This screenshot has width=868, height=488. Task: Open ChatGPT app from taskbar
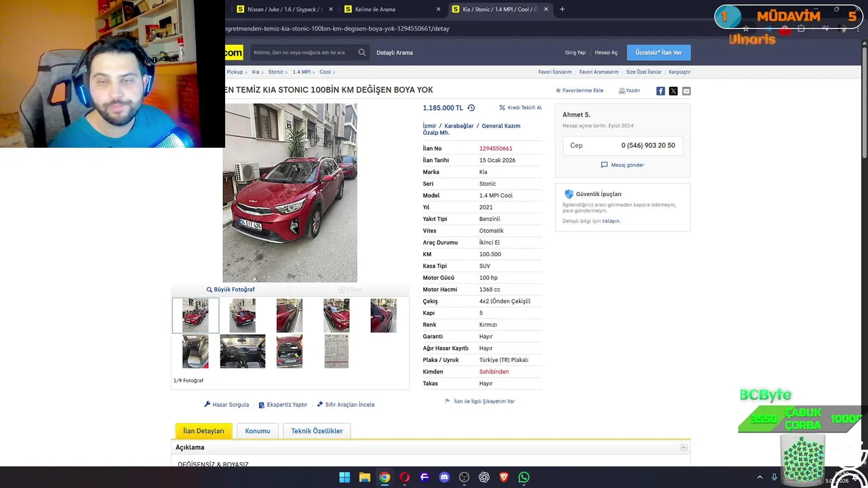point(484,477)
